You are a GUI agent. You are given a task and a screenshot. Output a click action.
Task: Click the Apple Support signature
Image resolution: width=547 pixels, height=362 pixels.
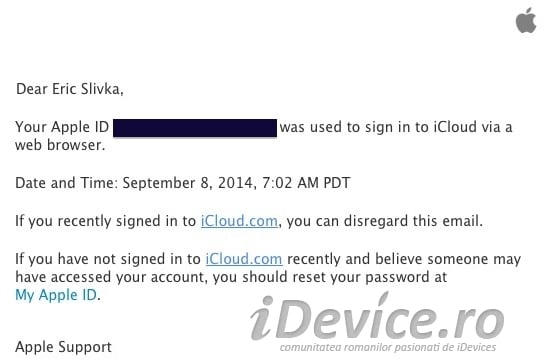(x=63, y=347)
